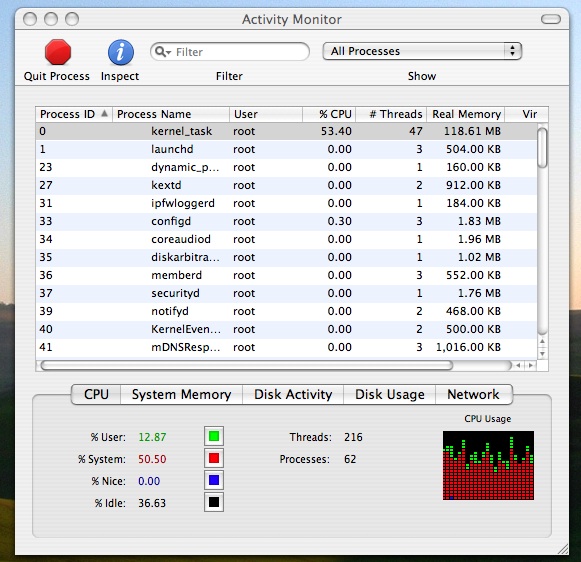This screenshot has width=581, height=562.
Task: Toggle the toolbar pill button in title bar
Action: point(551,19)
